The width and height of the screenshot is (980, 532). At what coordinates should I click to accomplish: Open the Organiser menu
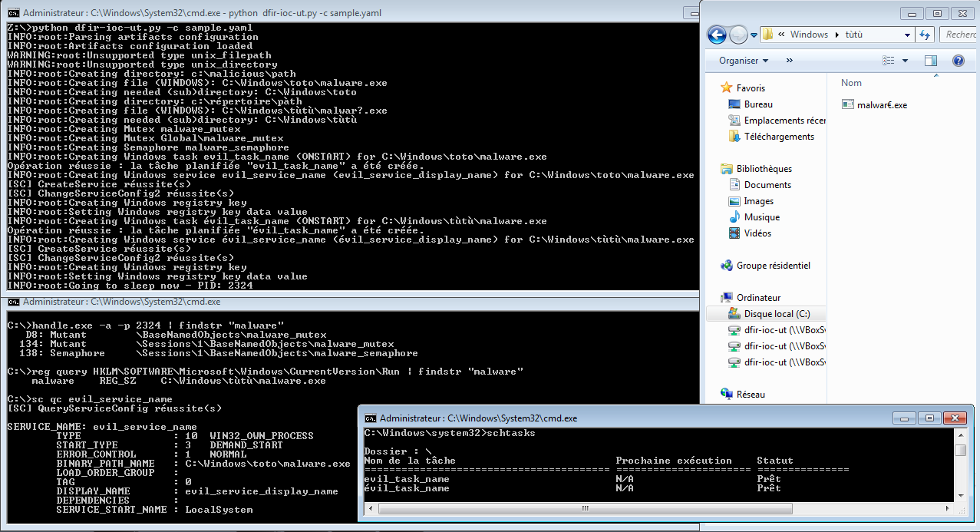pos(744,61)
